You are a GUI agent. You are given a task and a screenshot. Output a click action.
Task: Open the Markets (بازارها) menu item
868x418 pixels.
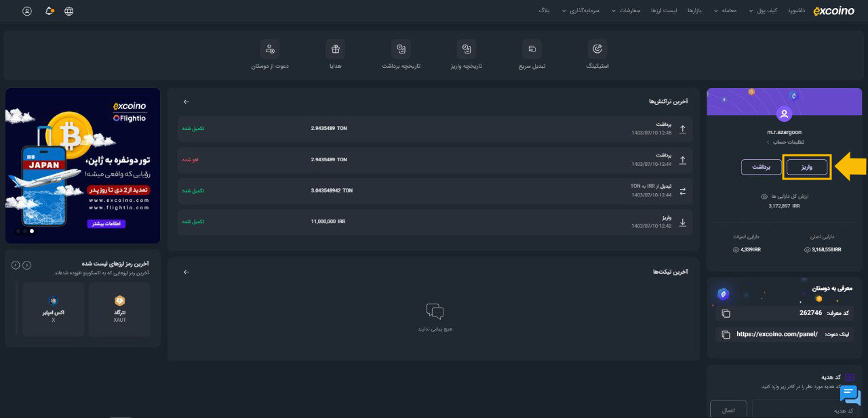[x=694, y=11]
